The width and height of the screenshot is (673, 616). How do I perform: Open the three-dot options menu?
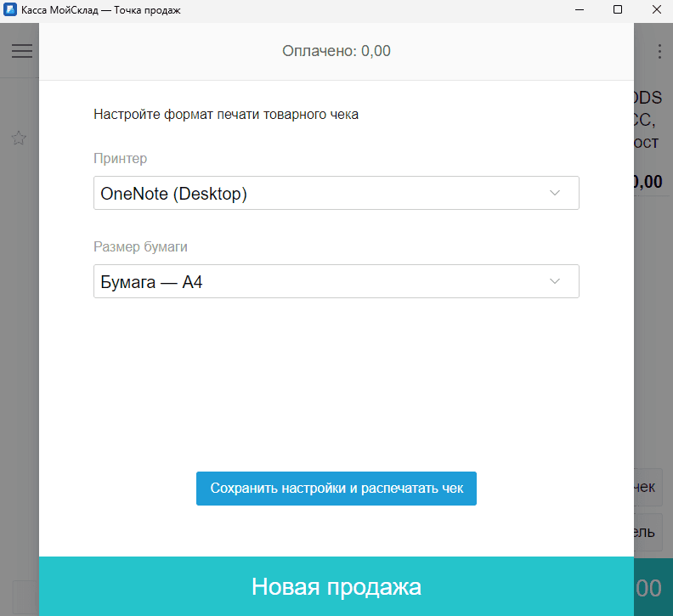(x=659, y=51)
